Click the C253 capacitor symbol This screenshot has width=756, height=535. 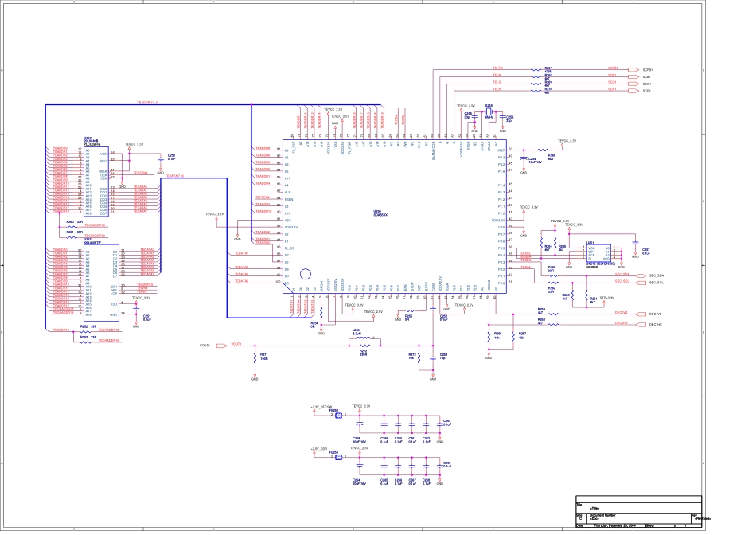click(432, 356)
